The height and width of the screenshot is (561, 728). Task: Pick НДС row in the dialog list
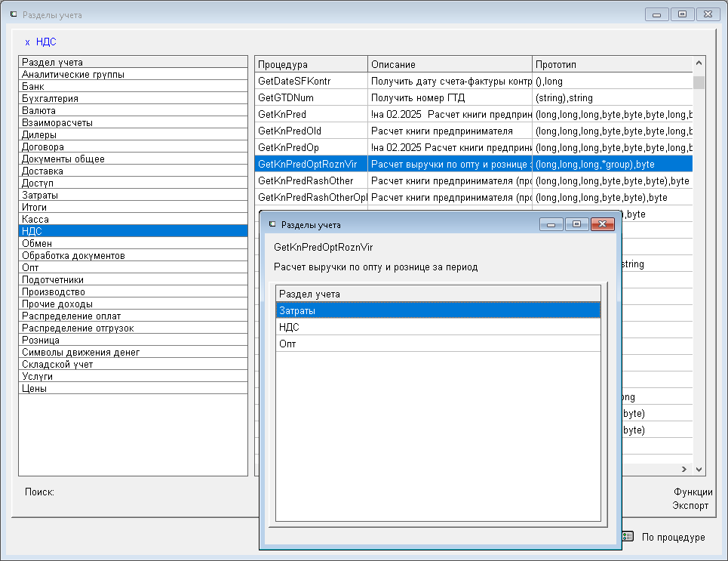(289, 327)
